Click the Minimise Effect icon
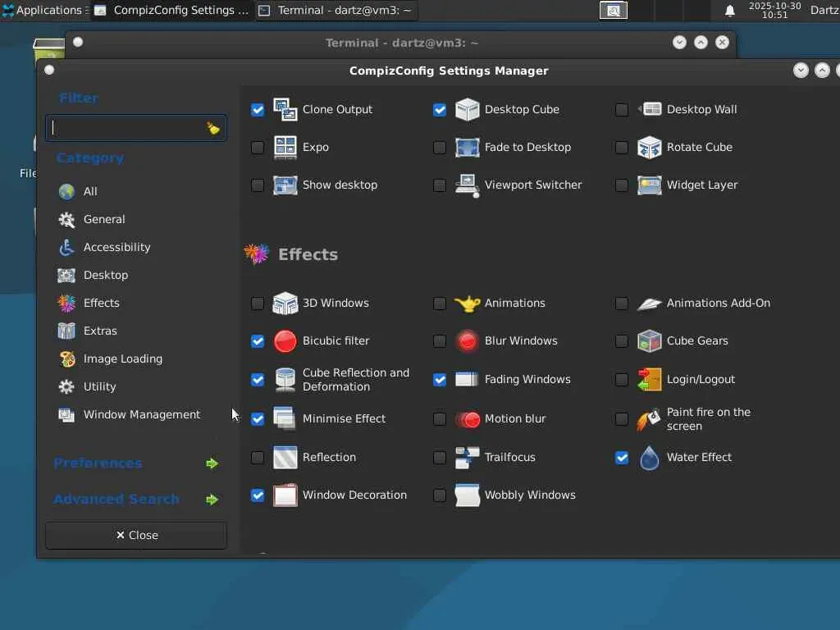This screenshot has width=840, height=630. point(285,418)
